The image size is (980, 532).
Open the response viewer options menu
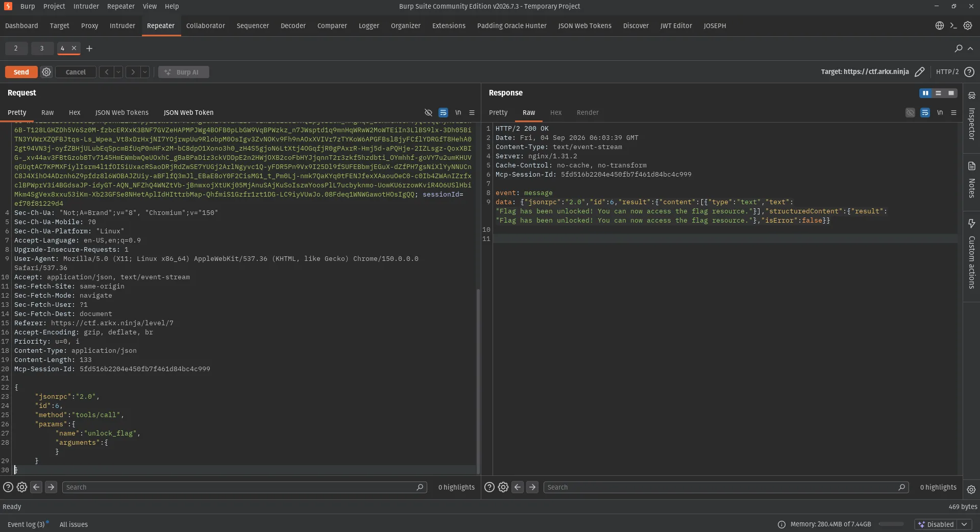click(953, 112)
